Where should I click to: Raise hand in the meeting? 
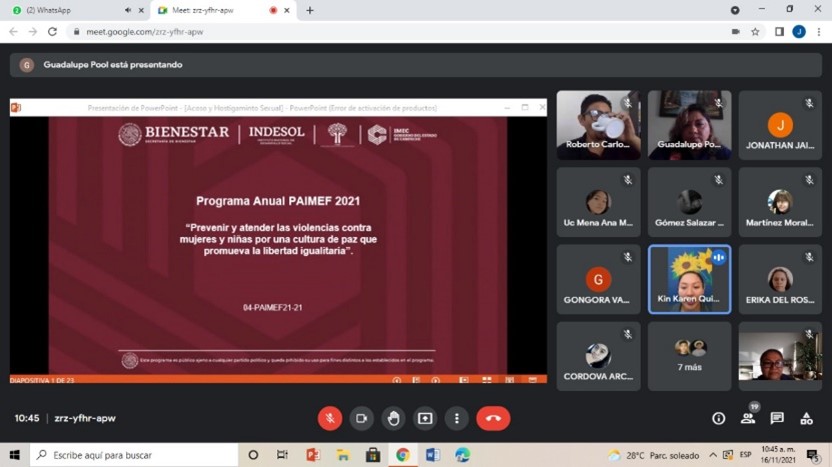coord(393,418)
